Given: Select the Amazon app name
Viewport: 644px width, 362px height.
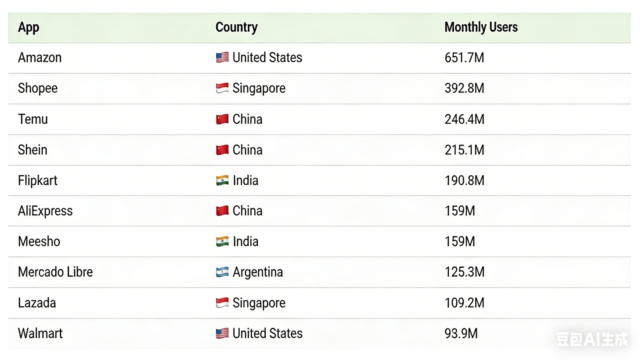Looking at the screenshot, I should coord(40,58).
